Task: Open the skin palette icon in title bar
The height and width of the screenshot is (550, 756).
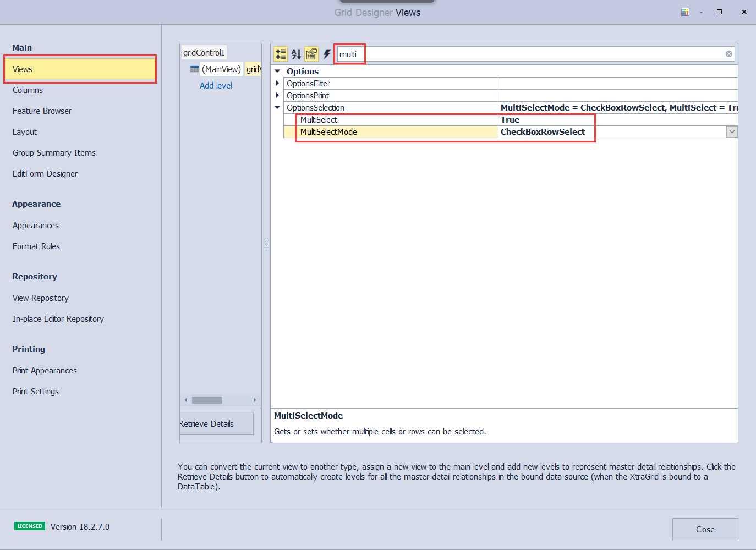Action: (x=685, y=12)
